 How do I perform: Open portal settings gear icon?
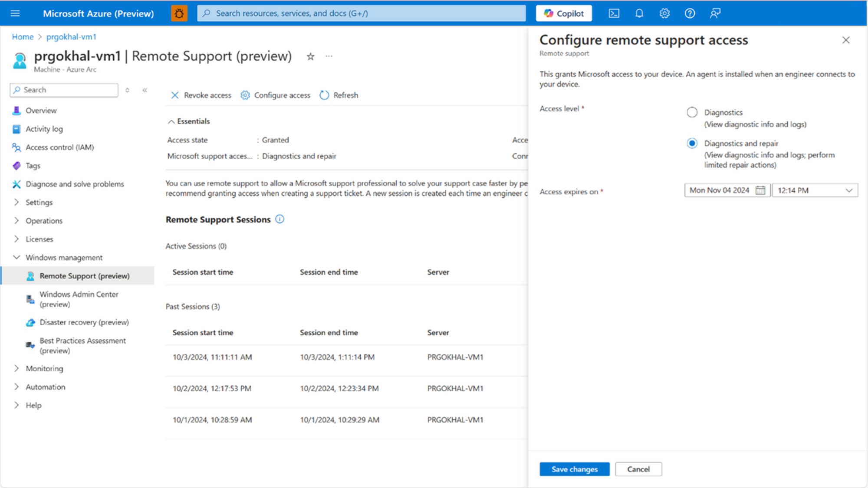coord(664,13)
